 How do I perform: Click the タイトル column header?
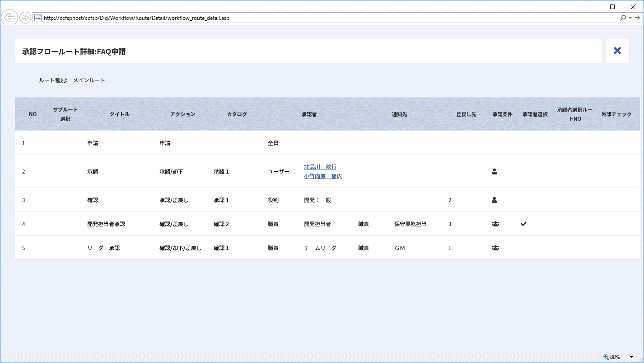point(119,114)
